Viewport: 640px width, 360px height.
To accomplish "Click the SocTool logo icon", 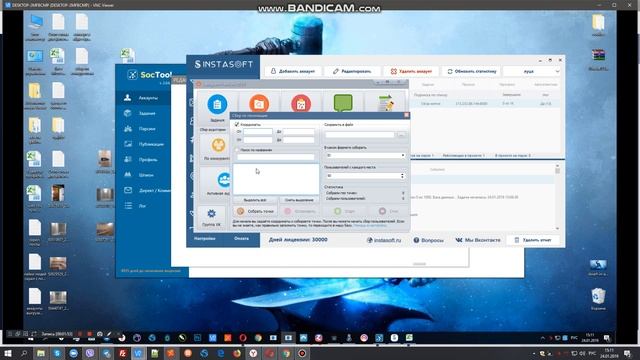I will tap(132, 75).
